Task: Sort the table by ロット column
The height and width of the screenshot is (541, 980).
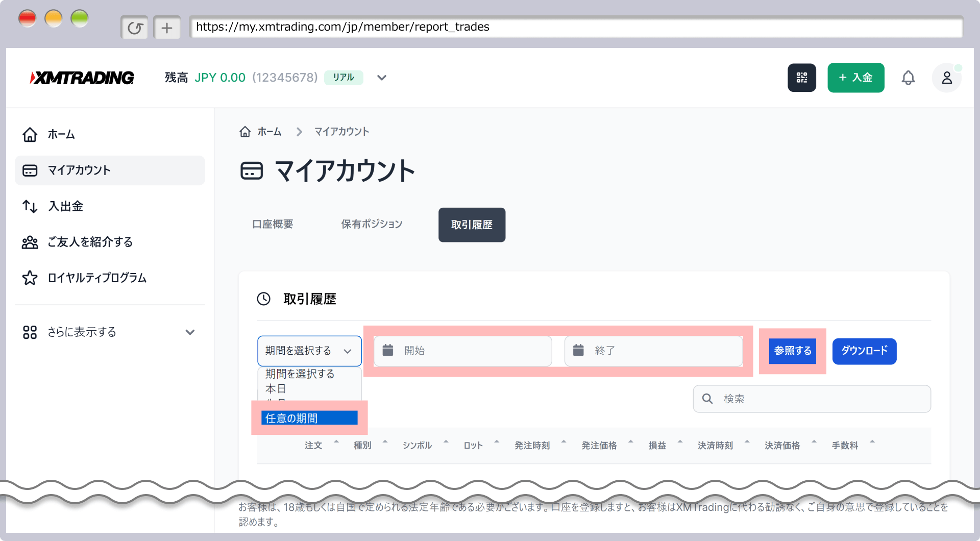Action: point(473,445)
